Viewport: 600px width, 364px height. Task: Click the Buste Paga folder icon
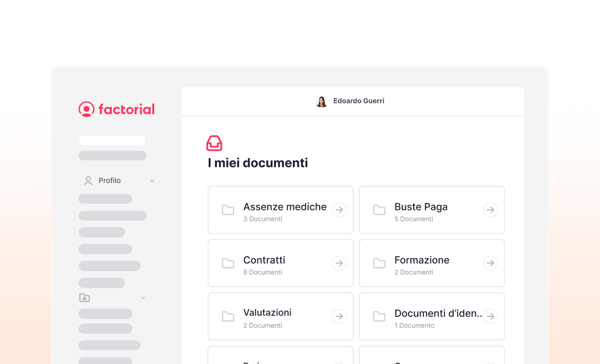click(x=379, y=210)
